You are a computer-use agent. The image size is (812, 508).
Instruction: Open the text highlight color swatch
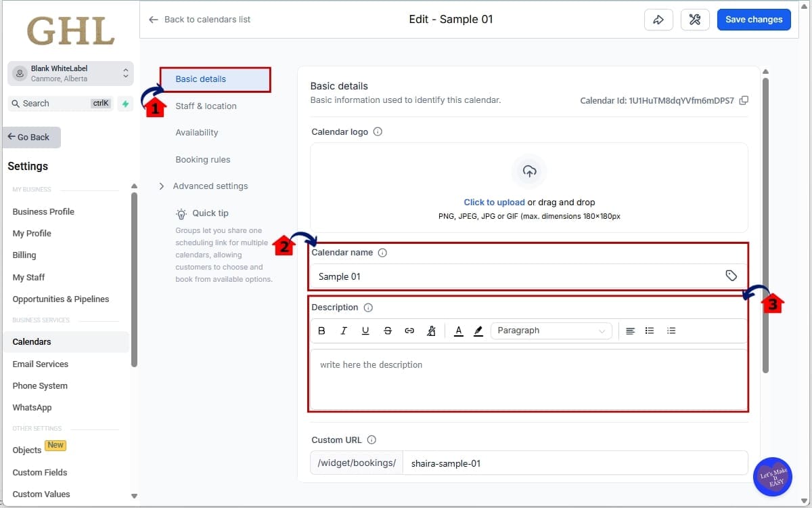[x=478, y=331]
